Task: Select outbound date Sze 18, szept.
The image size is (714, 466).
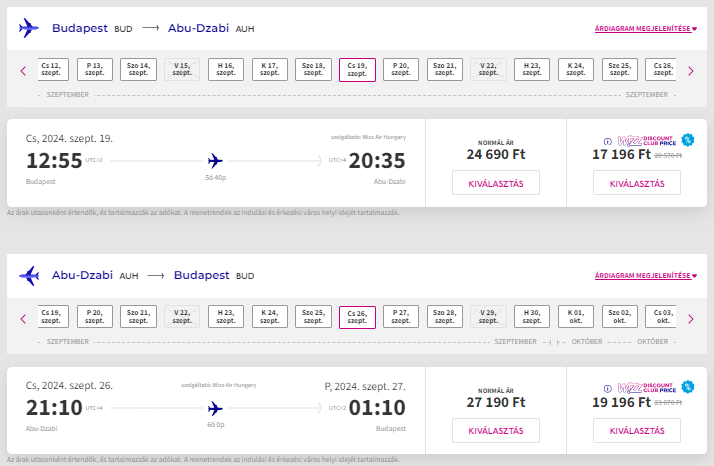Action: (313, 69)
